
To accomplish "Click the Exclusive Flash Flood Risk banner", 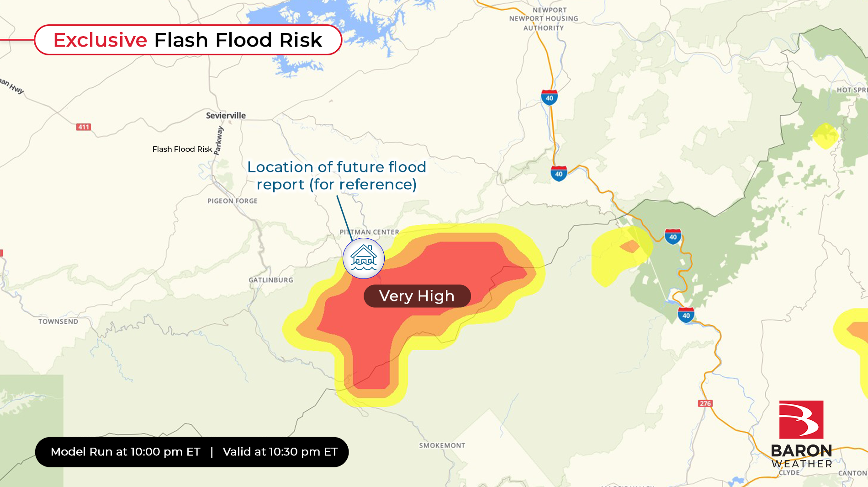I will [x=188, y=40].
